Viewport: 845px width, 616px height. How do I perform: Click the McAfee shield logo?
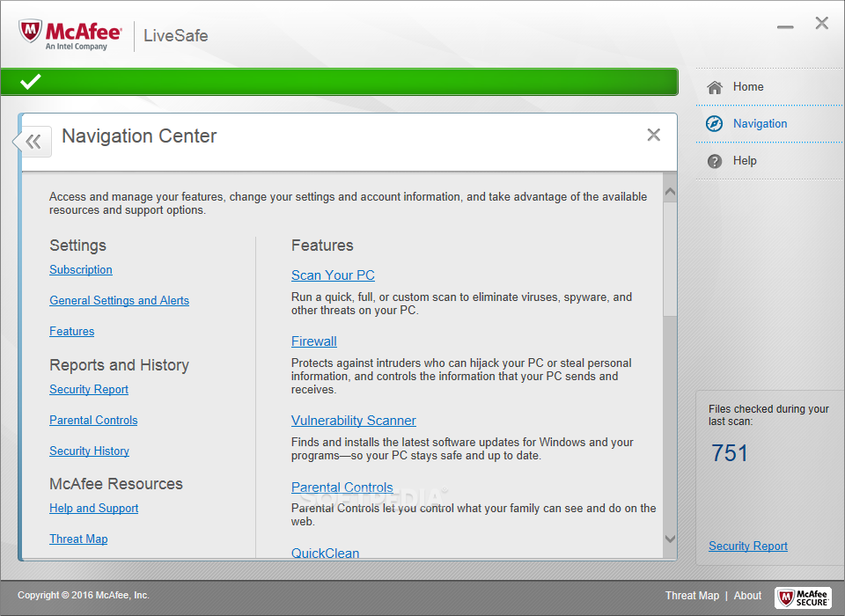click(31, 31)
